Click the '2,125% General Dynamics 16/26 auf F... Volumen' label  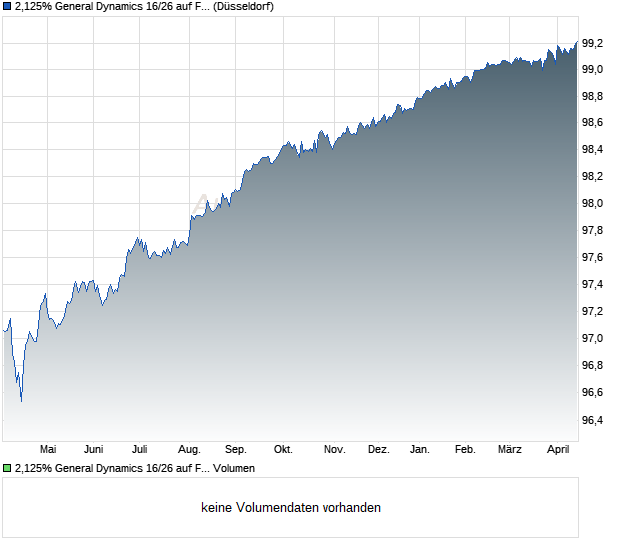click(x=135, y=468)
